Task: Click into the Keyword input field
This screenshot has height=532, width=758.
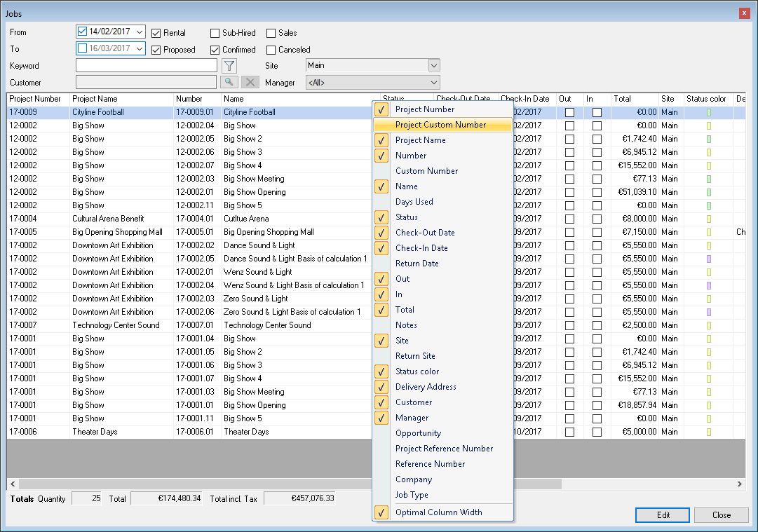Action: click(x=147, y=66)
